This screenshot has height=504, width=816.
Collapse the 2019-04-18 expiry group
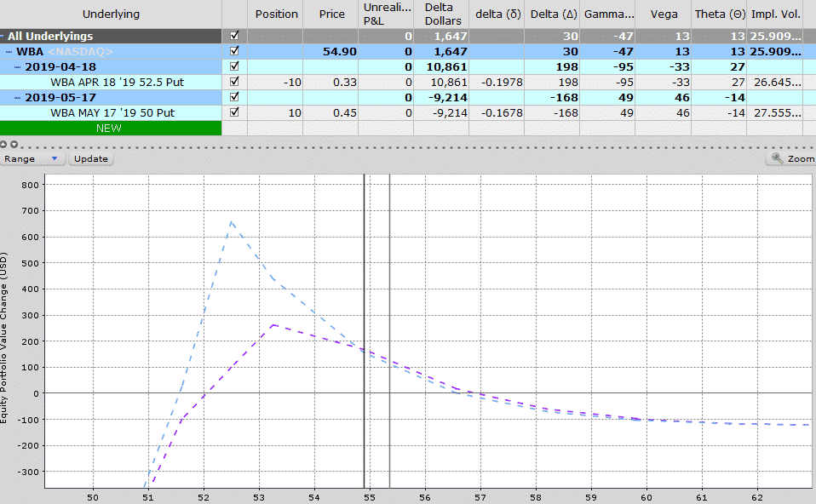[18, 67]
